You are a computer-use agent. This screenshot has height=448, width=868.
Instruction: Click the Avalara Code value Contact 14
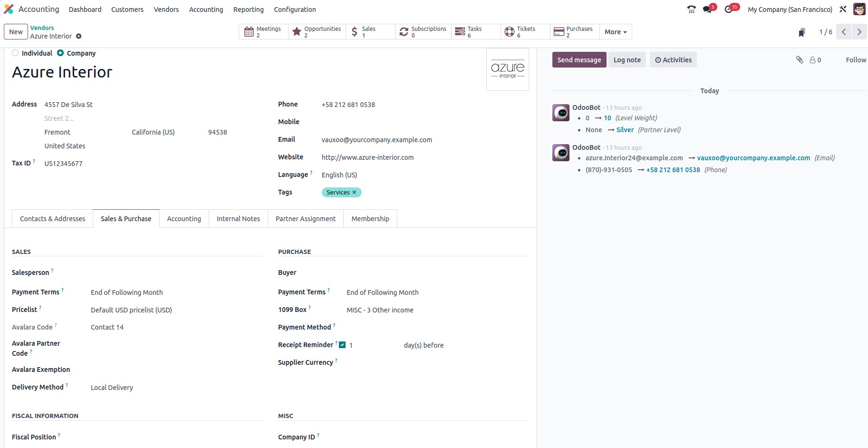(107, 327)
